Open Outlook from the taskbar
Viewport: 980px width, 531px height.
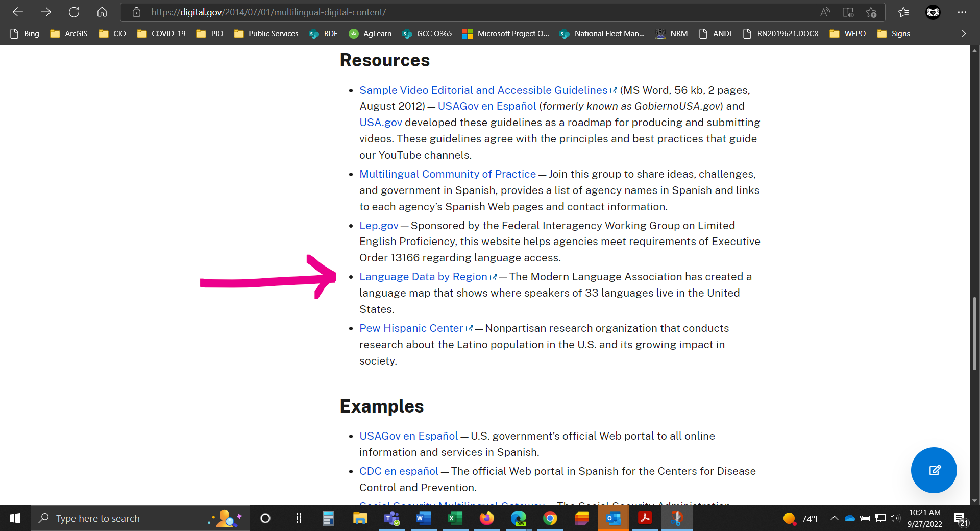tap(613, 518)
